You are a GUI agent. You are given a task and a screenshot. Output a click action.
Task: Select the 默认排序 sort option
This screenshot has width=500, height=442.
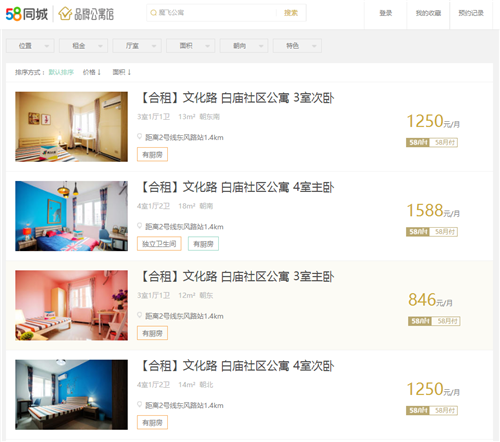(61, 72)
